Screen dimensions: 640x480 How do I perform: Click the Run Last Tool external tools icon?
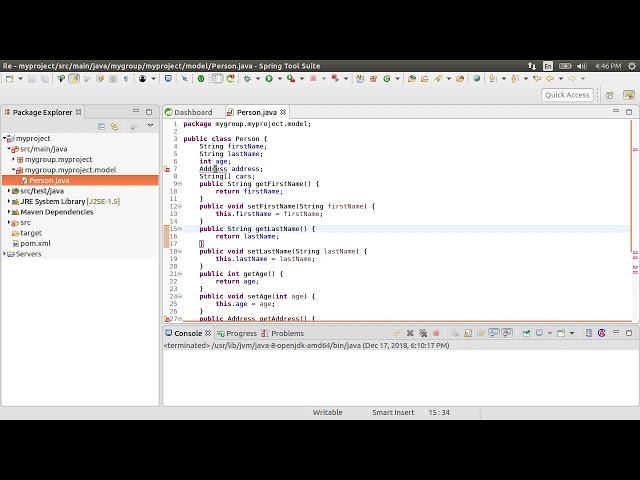click(x=291, y=78)
